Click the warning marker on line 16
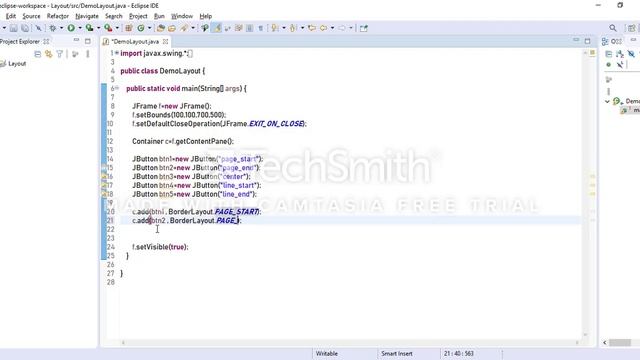 tap(104, 177)
